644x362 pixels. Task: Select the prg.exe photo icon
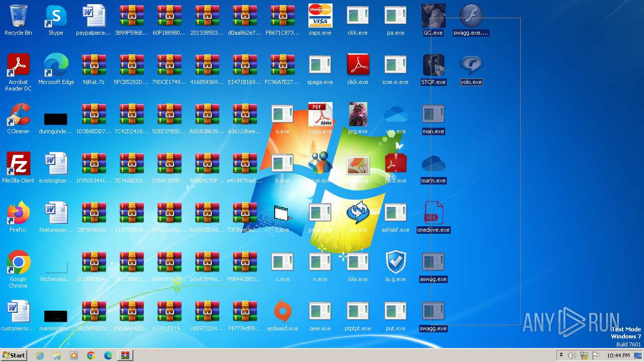tap(358, 119)
